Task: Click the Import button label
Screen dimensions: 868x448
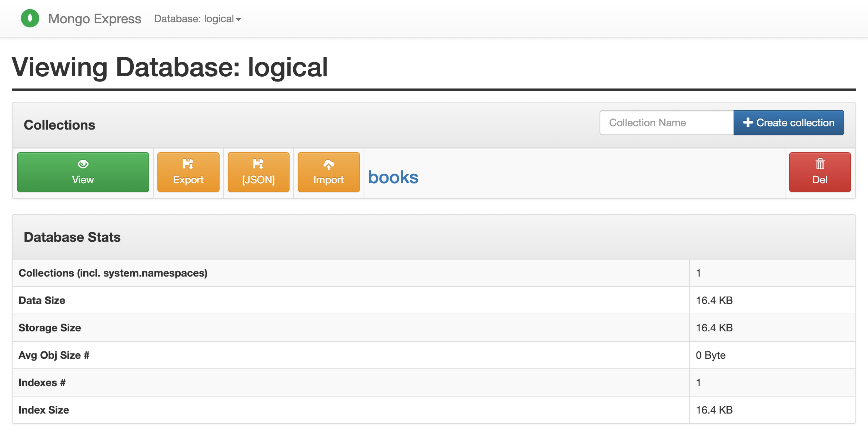Action: (x=328, y=180)
